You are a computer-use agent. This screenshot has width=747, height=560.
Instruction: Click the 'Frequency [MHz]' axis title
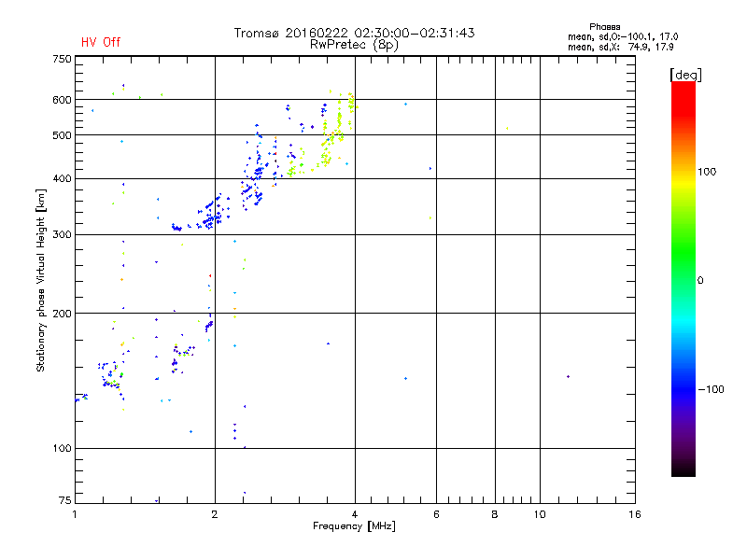click(x=354, y=526)
